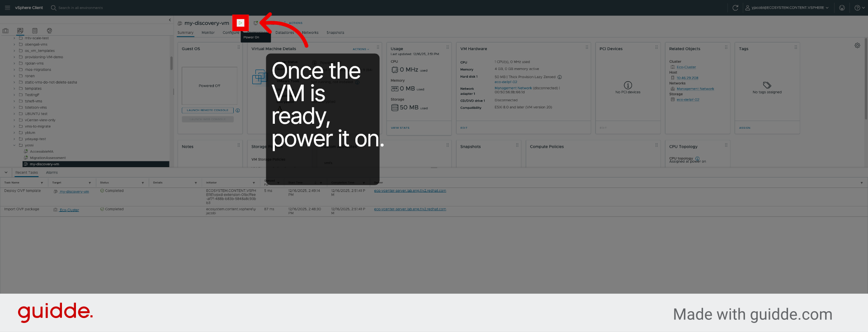This screenshot has height=332, width=868.
Task: Collapse the Recent Tasks bottom panel
Action: (6, 173)
